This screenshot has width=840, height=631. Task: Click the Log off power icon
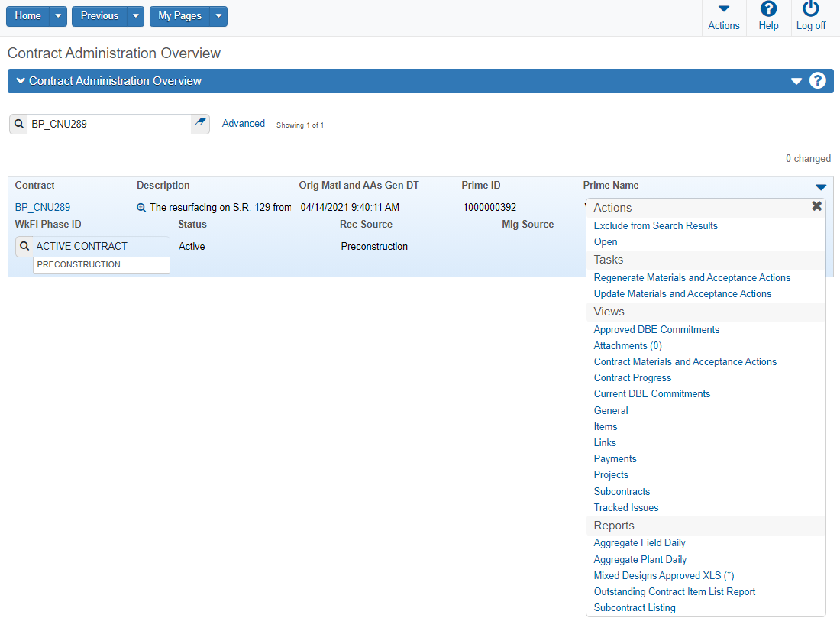(x=811, y=10)
